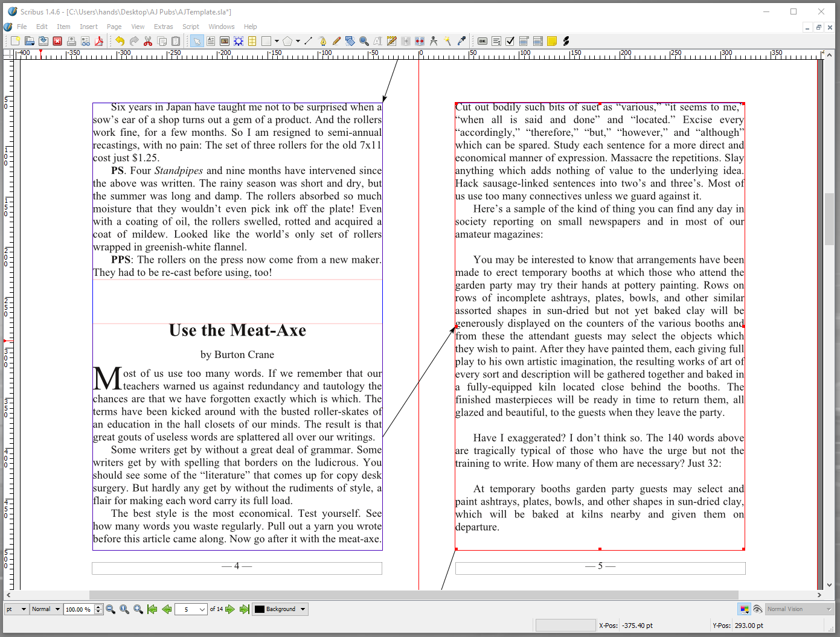
Task: Select the Edit Contents of Frame tool
Action: (x=378, y=41)
